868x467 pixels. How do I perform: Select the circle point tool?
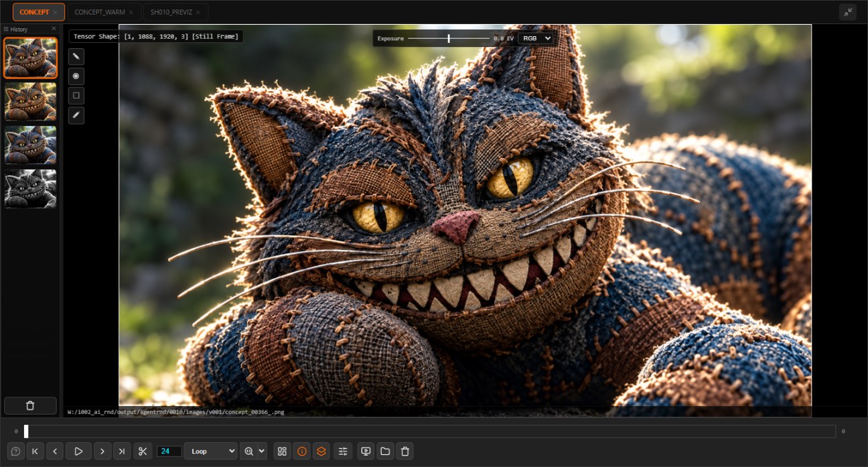coord(76,76)
